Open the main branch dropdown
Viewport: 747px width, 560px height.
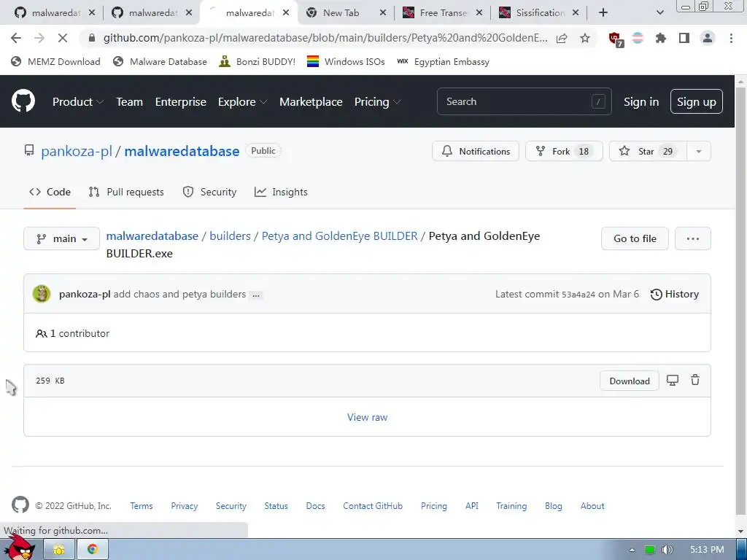(61, 238)
